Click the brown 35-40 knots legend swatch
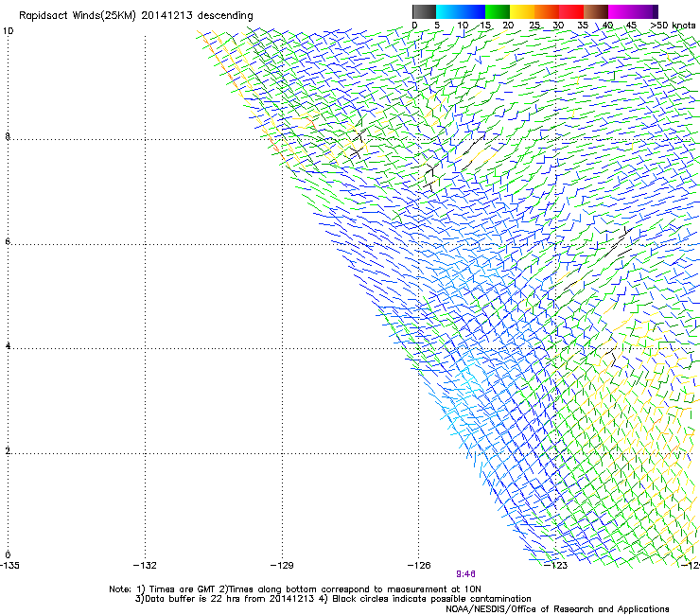700x615 pixels. tap(596, 11)
